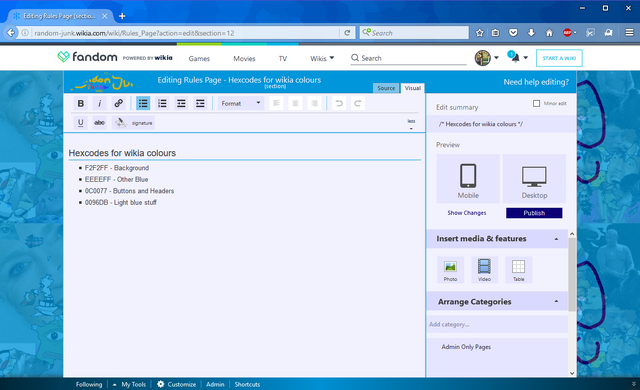
Task: Redo the last edit
Action: [358, 103]
